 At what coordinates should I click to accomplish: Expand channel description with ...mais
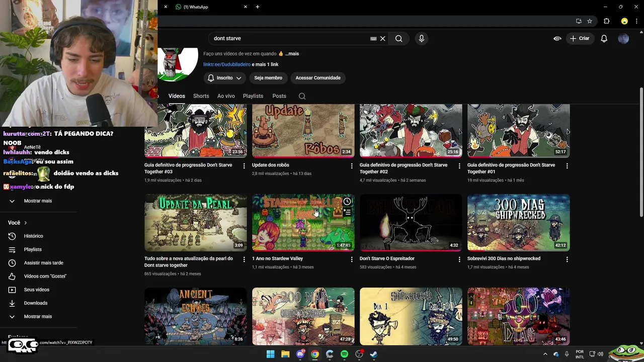point(292,54)
